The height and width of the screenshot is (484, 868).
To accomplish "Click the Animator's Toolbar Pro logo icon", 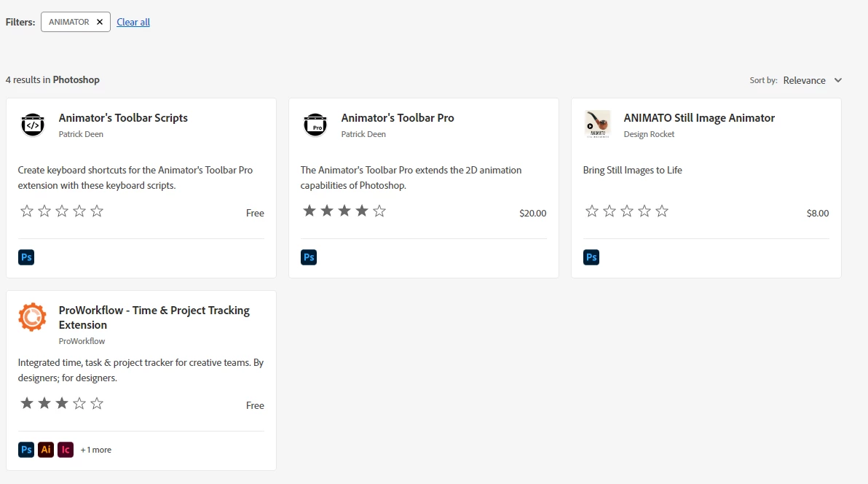I will (x=315, y=125).
